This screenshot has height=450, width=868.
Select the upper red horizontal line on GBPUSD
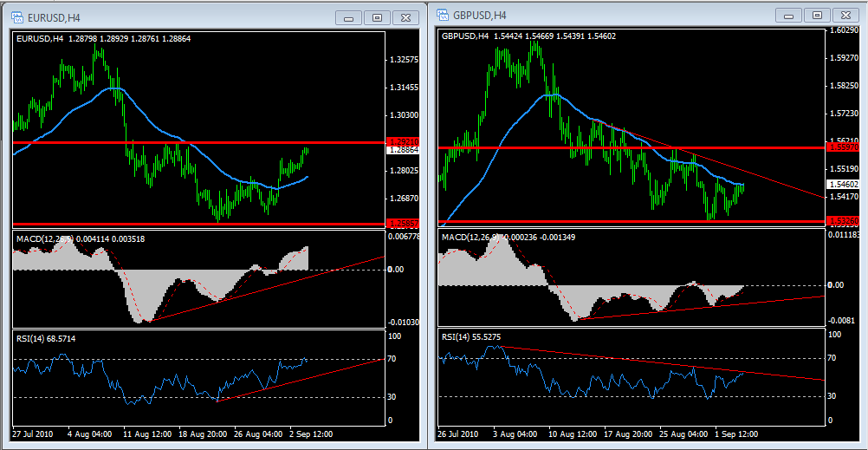click(x=631, y=147)
